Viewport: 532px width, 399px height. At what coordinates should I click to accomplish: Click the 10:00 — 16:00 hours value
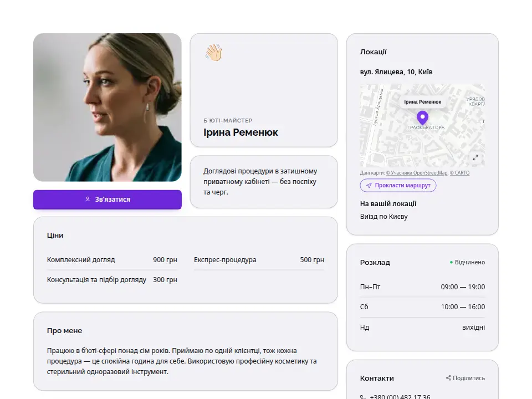pos(463,307)
